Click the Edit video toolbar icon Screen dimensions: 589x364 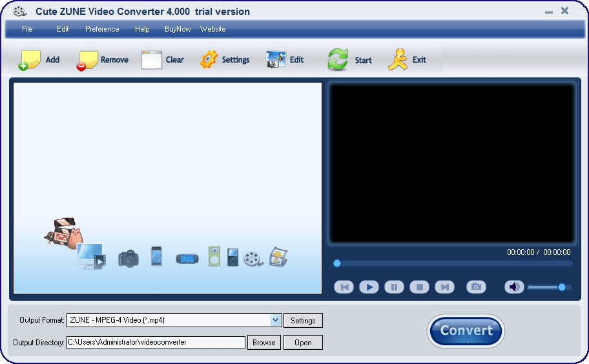pyautogui.click(x=276, y=60)
